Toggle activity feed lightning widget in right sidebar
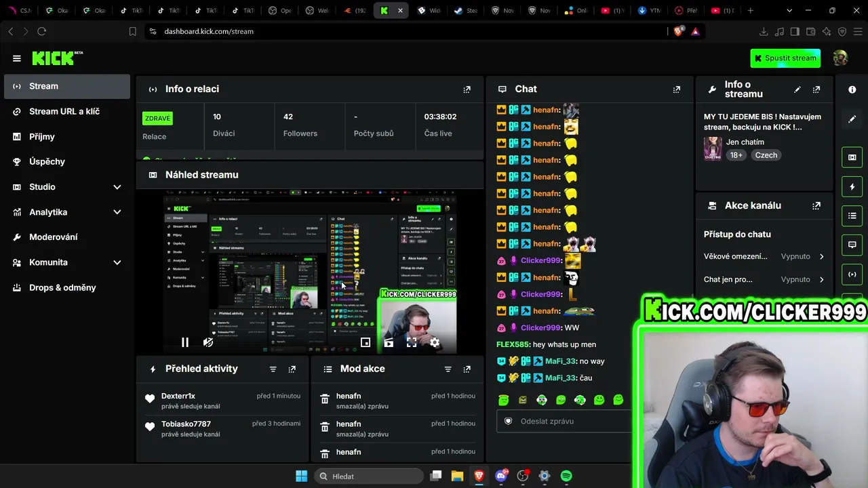This screenshot has width=868, height=488. [852, 186]
